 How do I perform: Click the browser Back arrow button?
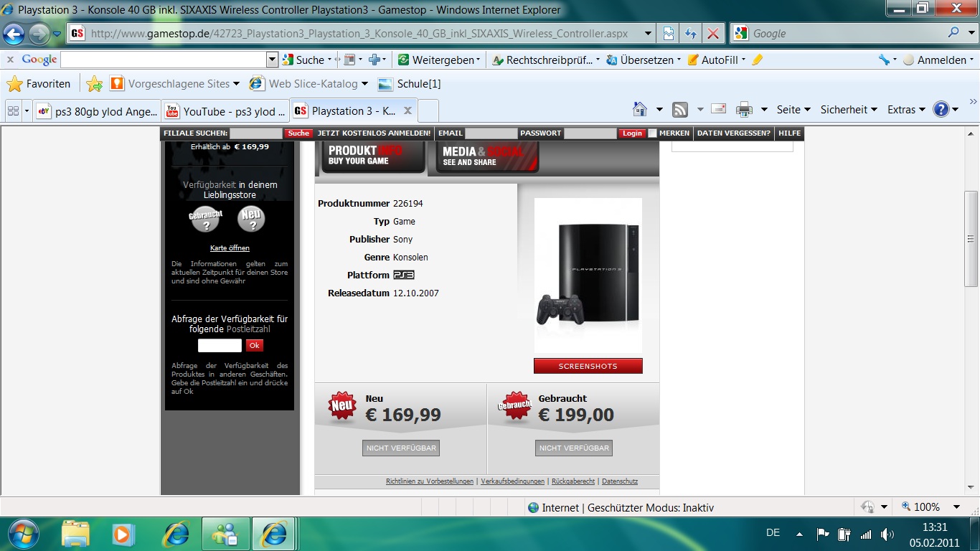[x=14, y=34]
